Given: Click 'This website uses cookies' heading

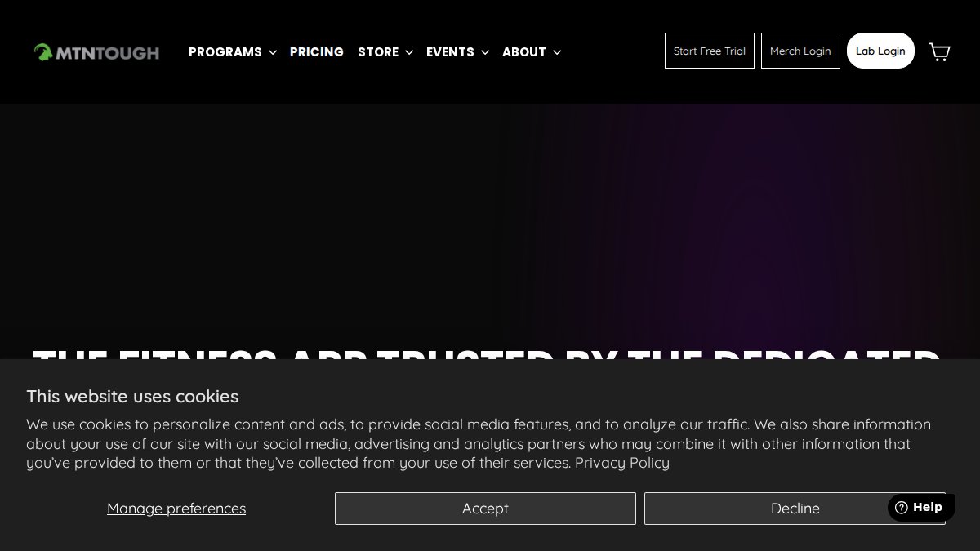Looking at the screenshot, I should click(132, 396).
